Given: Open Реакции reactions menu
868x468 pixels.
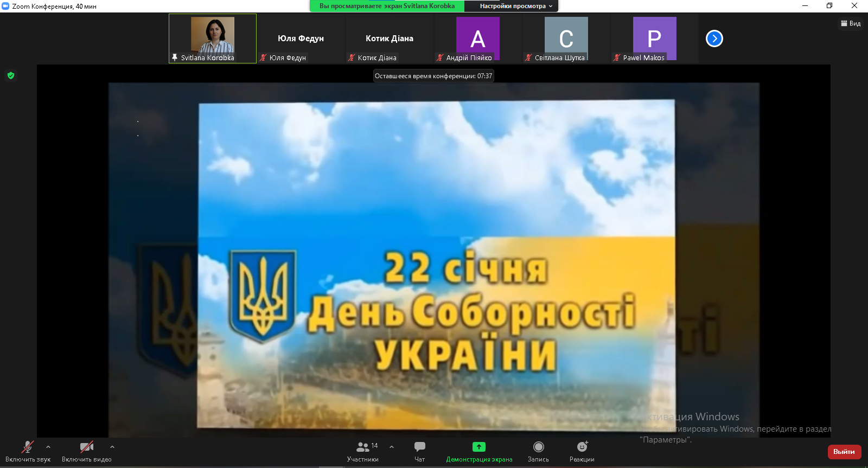Looking at the screenshot, I should (x=582, y=451).
